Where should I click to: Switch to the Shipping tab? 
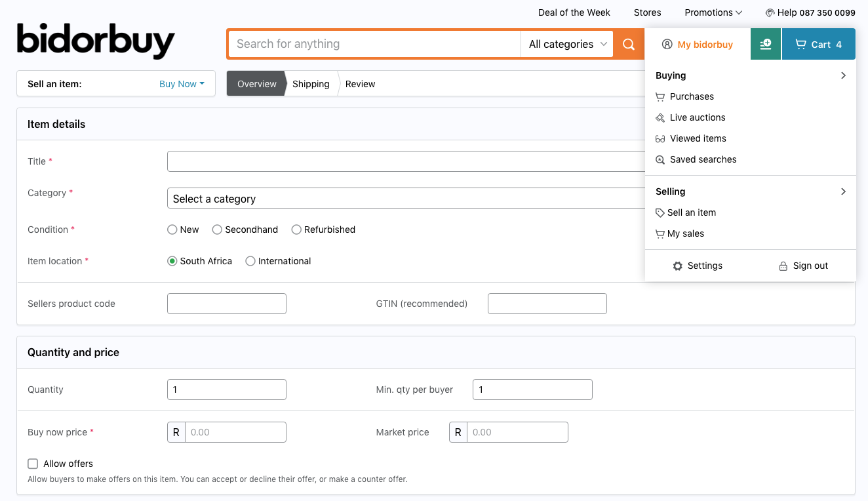click(311, 84)
